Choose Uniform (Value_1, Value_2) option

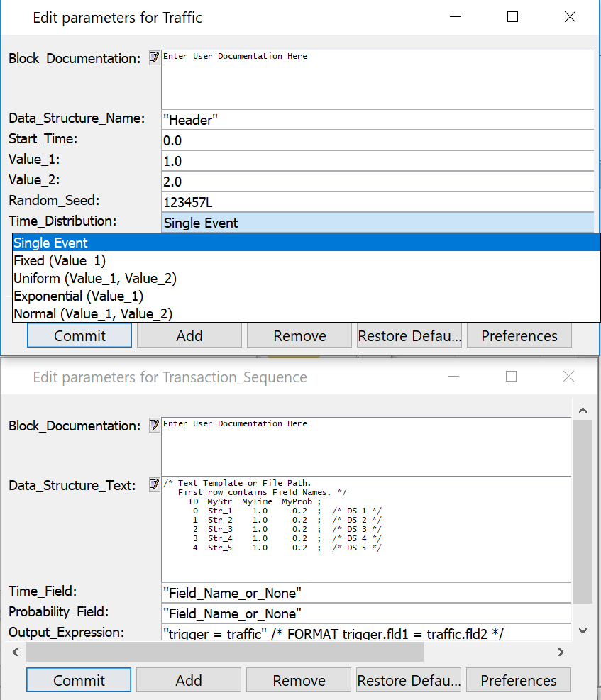95,278
